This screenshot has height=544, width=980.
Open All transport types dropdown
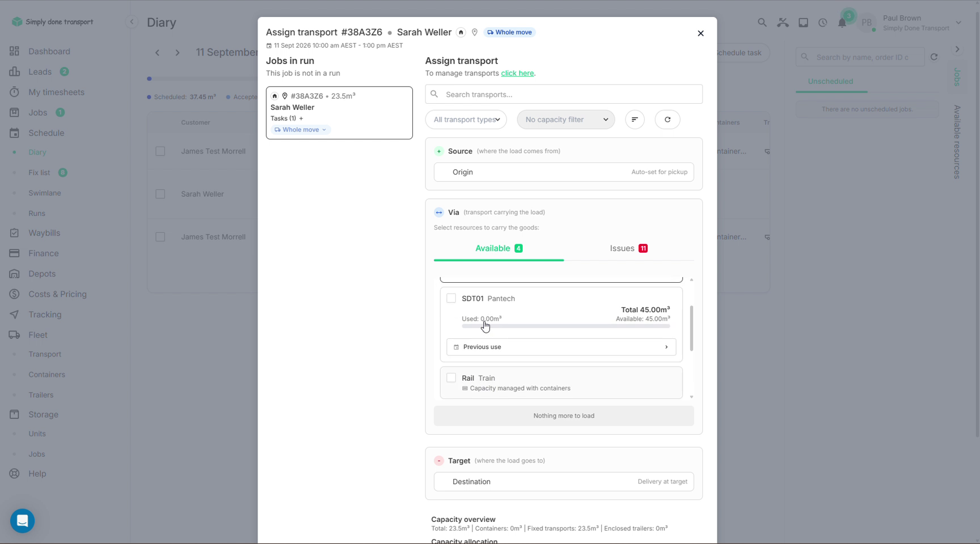466,120
